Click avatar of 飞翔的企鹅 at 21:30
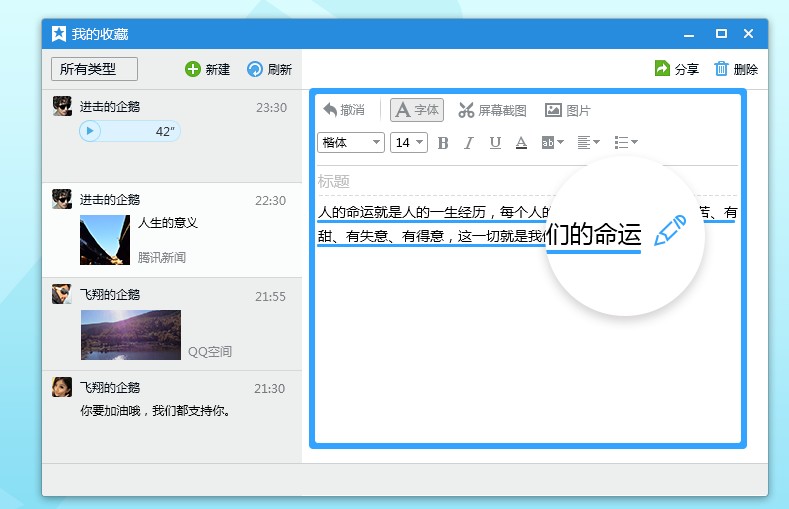 click(61, 387)
